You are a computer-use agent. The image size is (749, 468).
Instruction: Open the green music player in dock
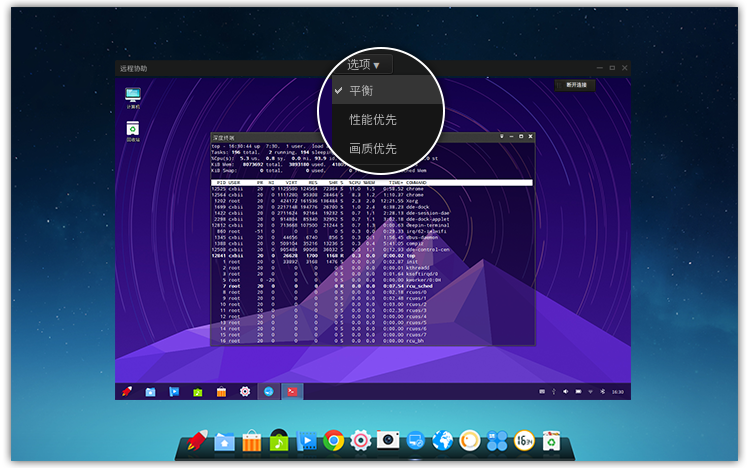click(x=279, y=440)
